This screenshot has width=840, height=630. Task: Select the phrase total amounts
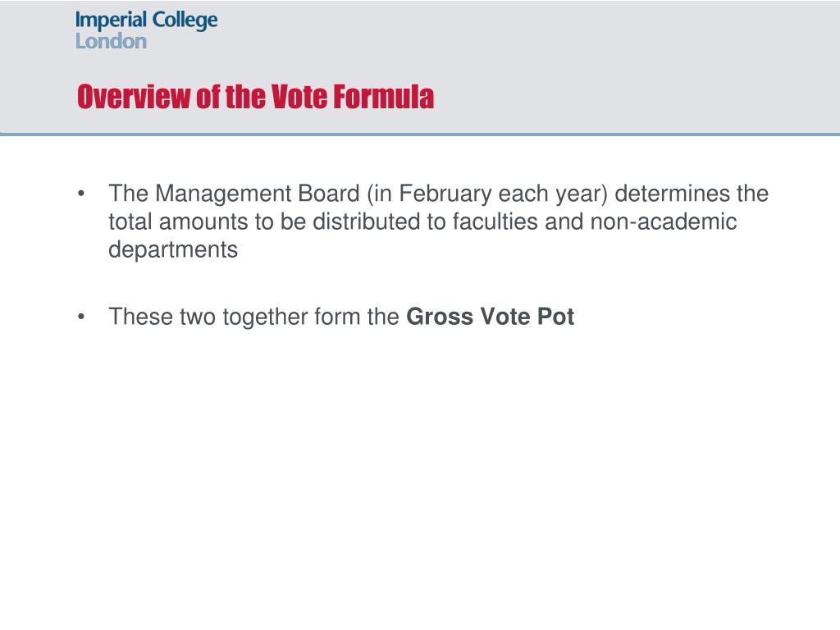[178, 221]
